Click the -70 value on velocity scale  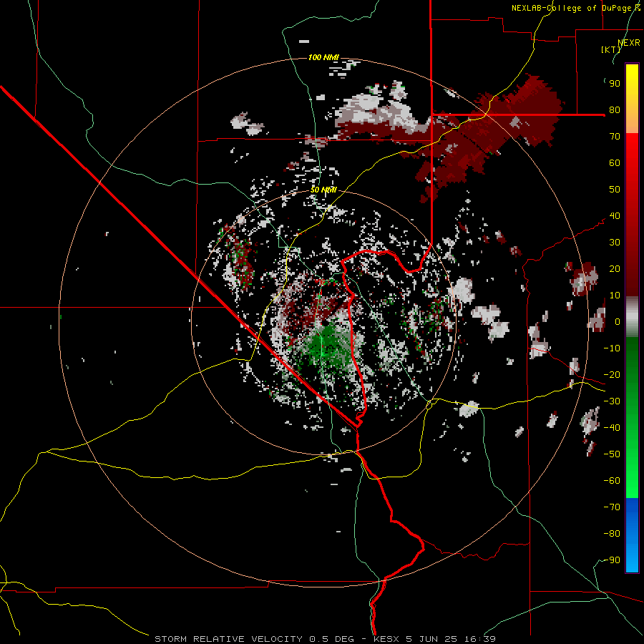point(612,507)
